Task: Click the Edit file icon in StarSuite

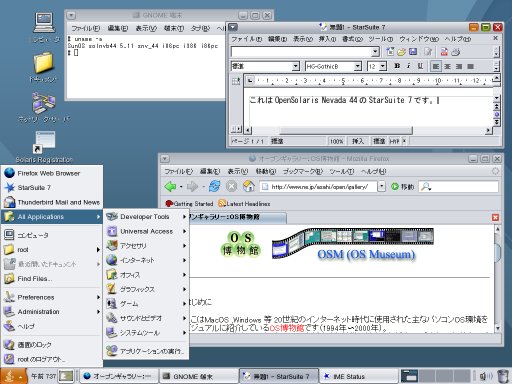Action: [428, 51]
